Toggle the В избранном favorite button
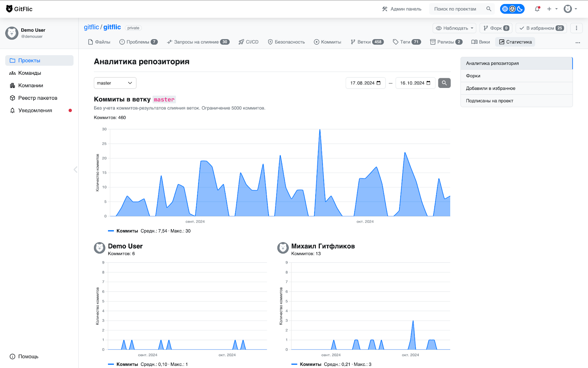The width and height of the screenshot is (588, 368). tap(541, 28)
